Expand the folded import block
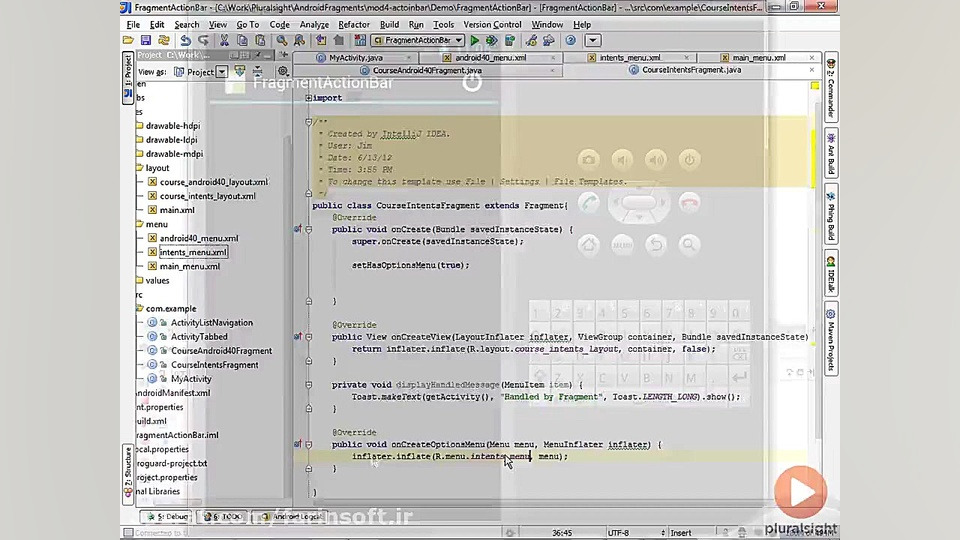Viewport: 960px width, 540px height. click(x=309, y=98)
